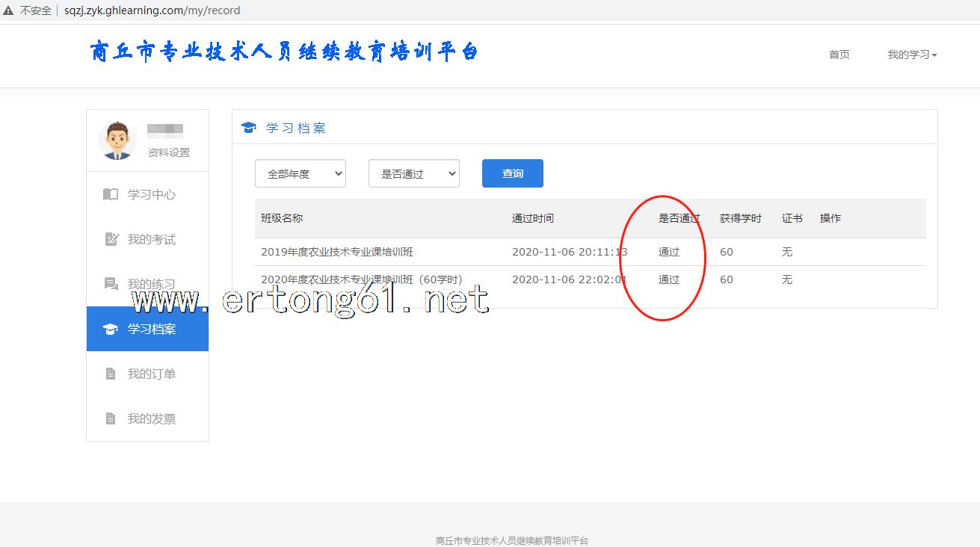
Task: Open the 全部年度 year dropdown
Action: click(300, 173)
